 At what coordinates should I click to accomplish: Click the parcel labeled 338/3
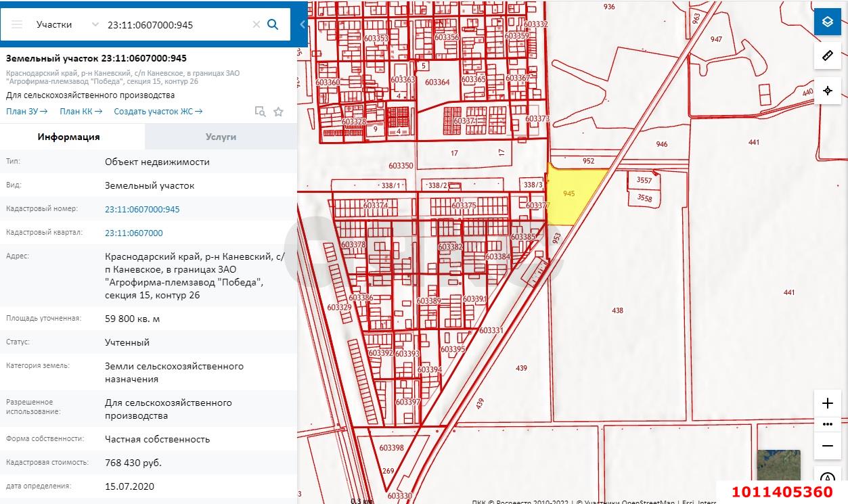[x=533, y=185]
